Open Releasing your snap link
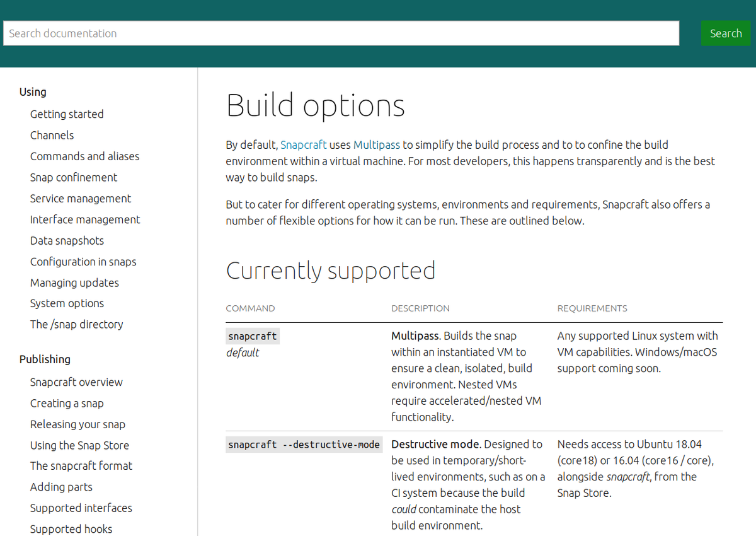756x536 pixels. coord(77,424)
